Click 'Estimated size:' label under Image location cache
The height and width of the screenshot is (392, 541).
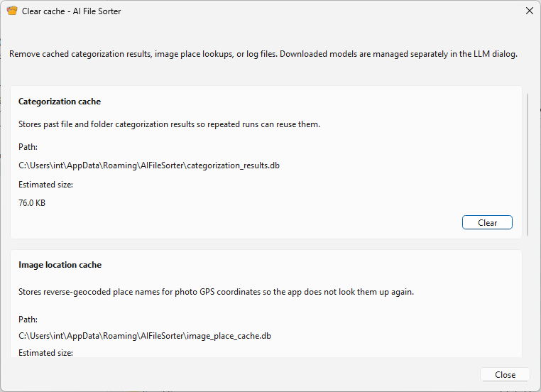coord(46,353)
